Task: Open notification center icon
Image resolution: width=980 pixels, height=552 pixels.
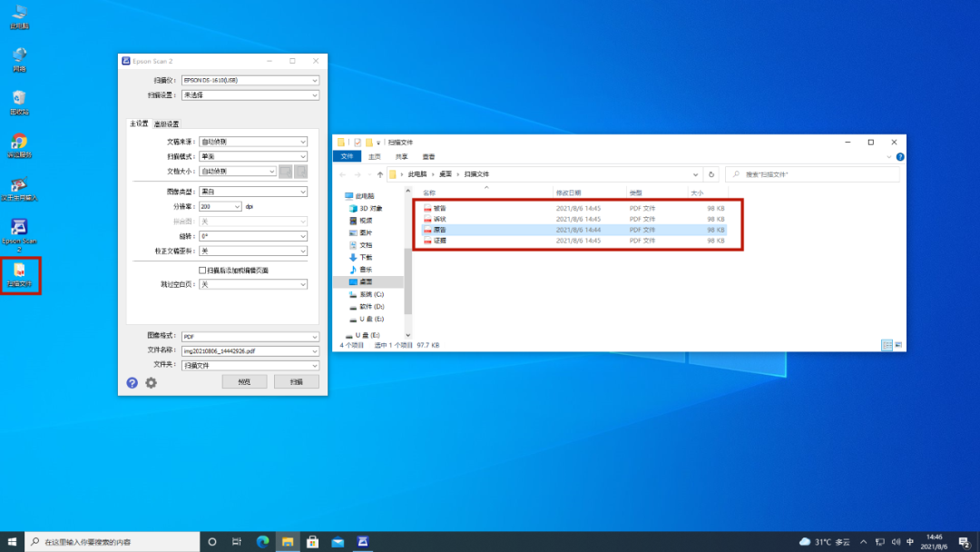Action: tap(965, 542)
